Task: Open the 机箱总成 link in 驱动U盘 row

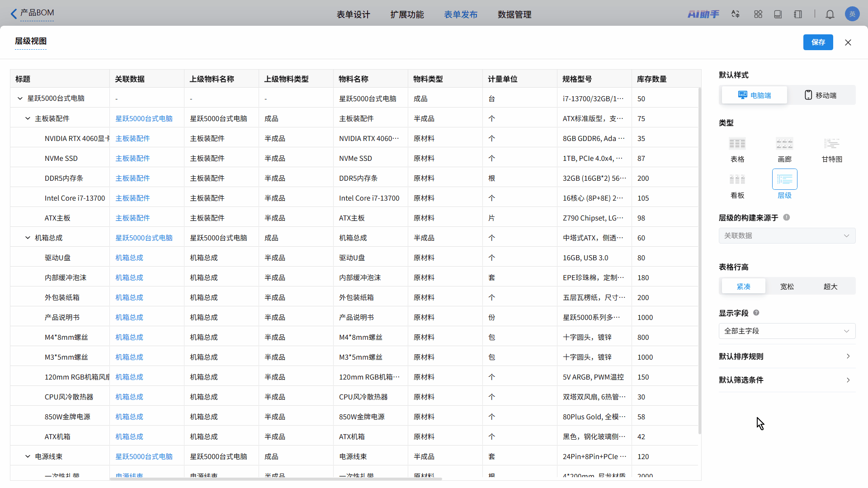Action: 129,258
